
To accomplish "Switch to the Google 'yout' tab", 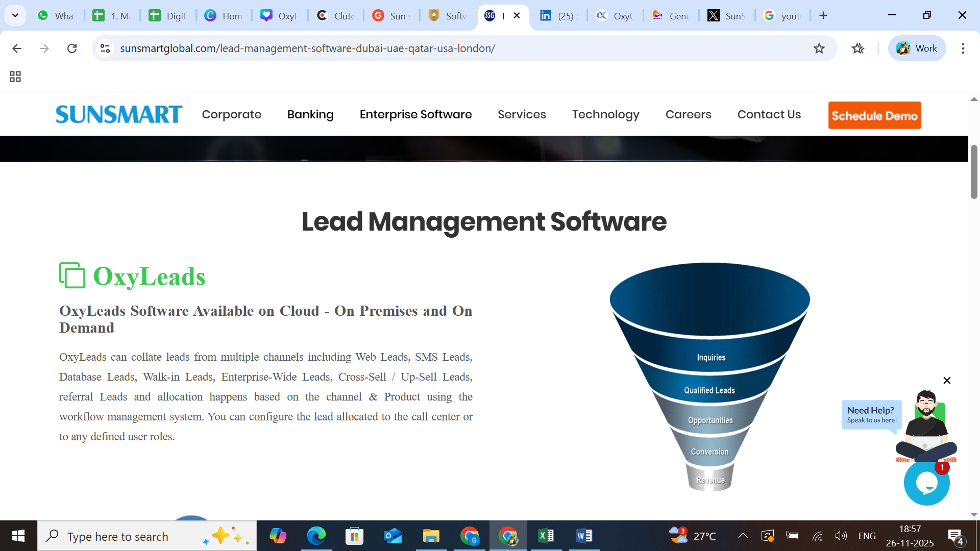I will [x=782, y=16].
